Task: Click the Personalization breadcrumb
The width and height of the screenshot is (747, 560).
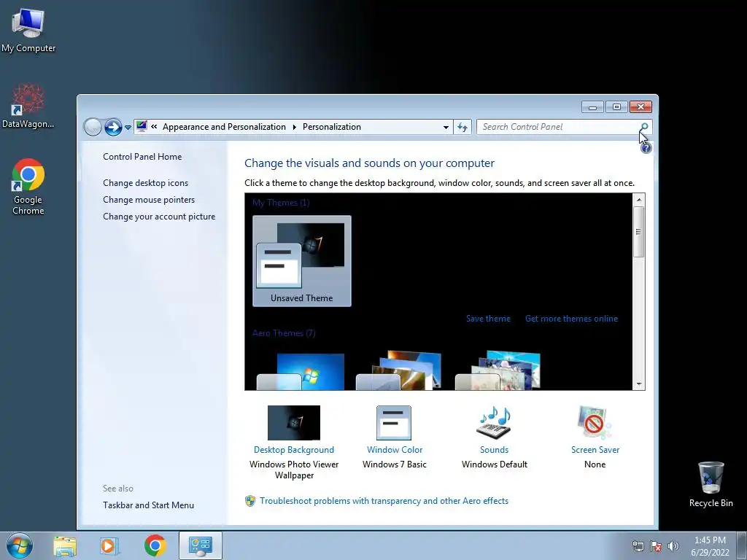Action: 332,127
